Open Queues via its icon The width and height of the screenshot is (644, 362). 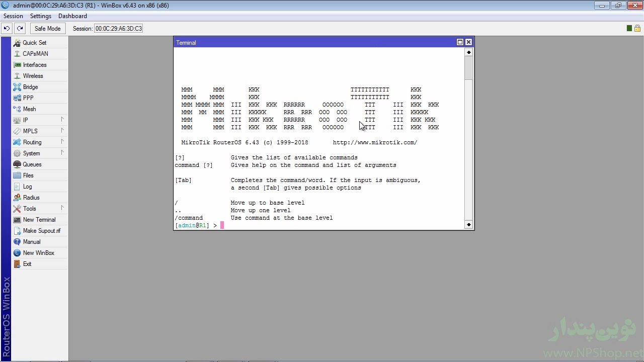(17, 164)
